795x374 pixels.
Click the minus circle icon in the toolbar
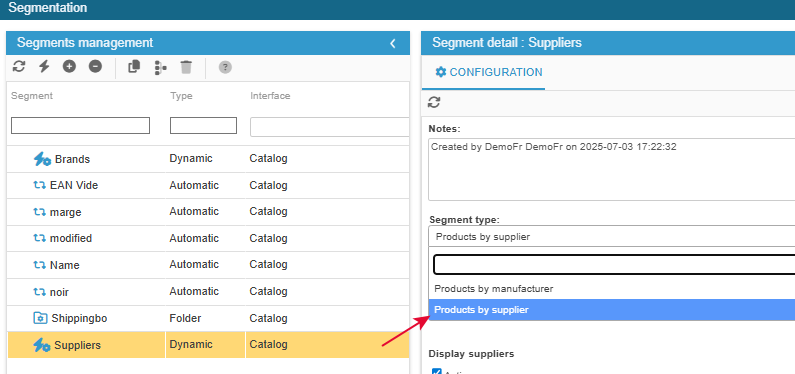95,66
